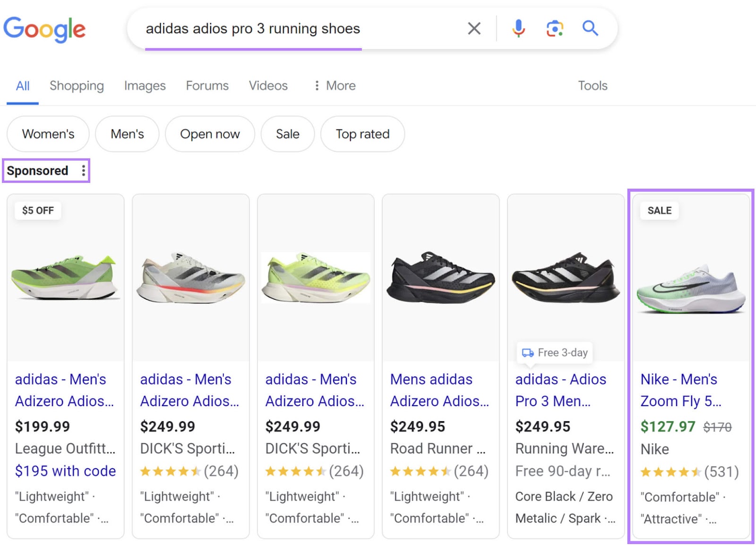The height and width of the screenshot is (546, 756).
Task: Open white and grey adidas shoe image
Action: coord(191,277)
